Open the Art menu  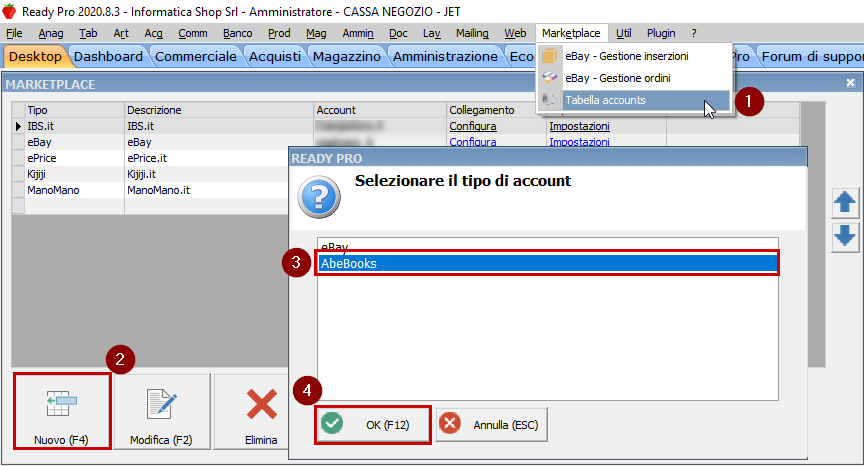tap(121, 33)
